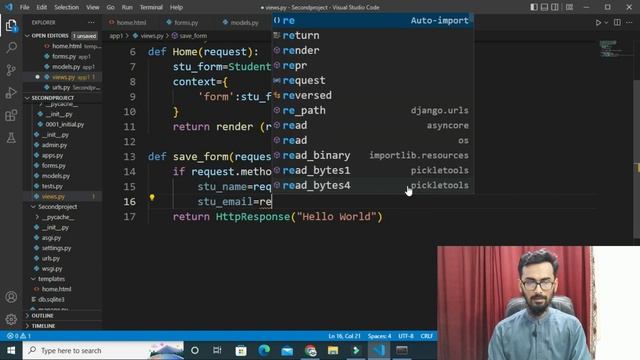
Task: Choose 'read_binary' importlib.resources suggestion
Action: point(373,156)
